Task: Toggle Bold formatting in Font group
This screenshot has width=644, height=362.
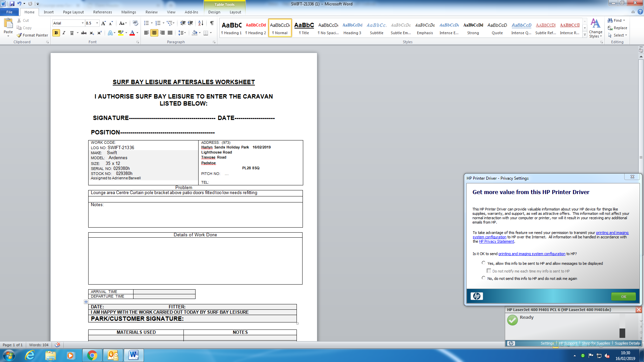Action: (x=56, y=33)
